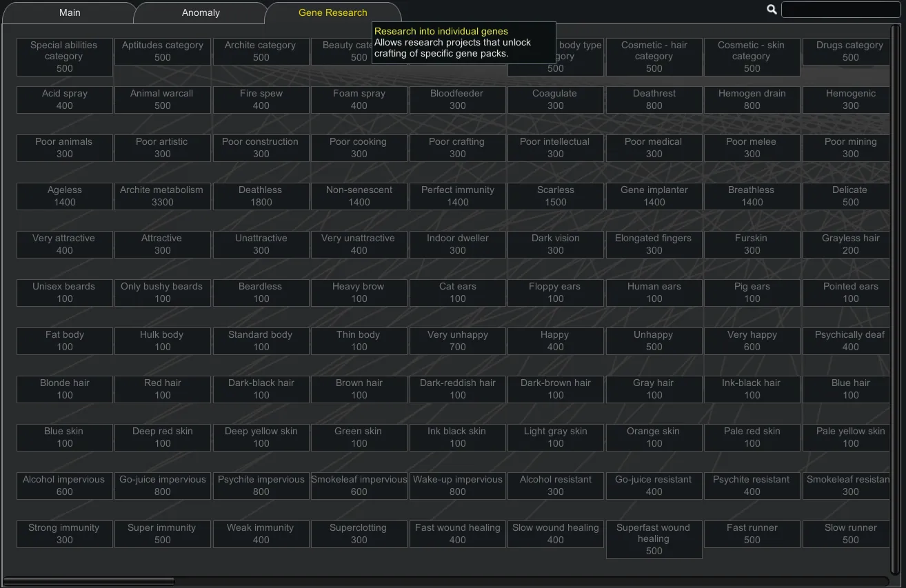
Task: Select Dark vision gene research
Action: (x=556, y=244)
